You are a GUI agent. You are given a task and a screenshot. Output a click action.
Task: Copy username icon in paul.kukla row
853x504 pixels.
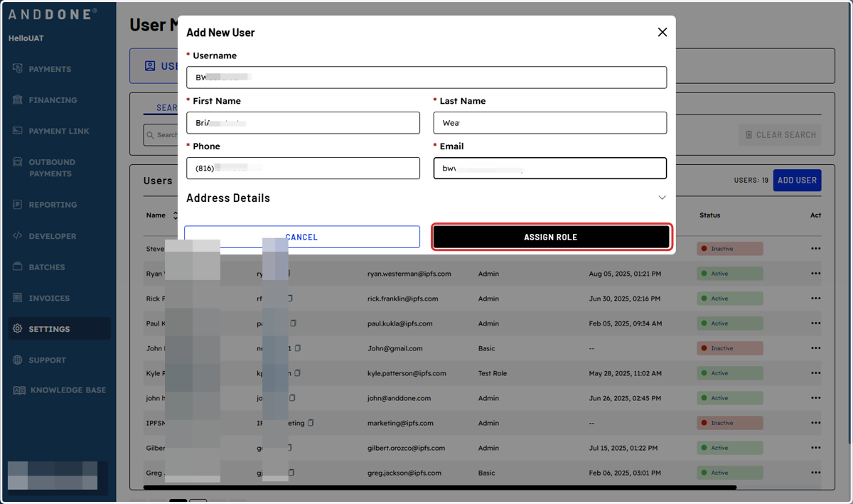(x=293, y=323)
